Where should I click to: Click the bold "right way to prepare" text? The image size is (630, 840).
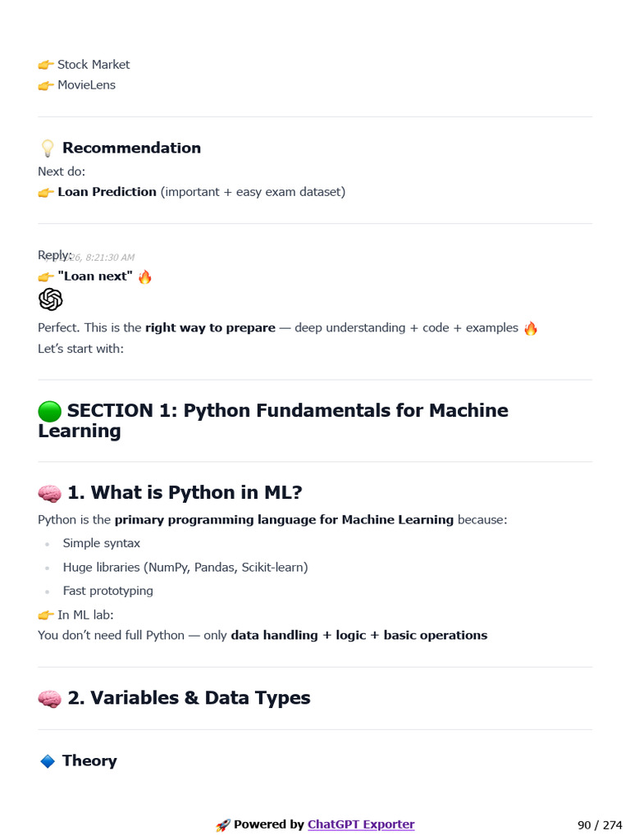pos(211,327)
